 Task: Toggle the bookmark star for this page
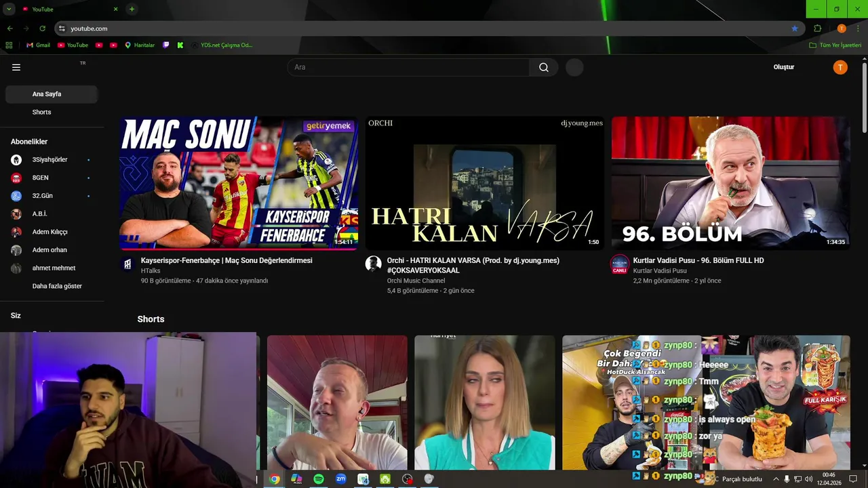tap(795, 28)
